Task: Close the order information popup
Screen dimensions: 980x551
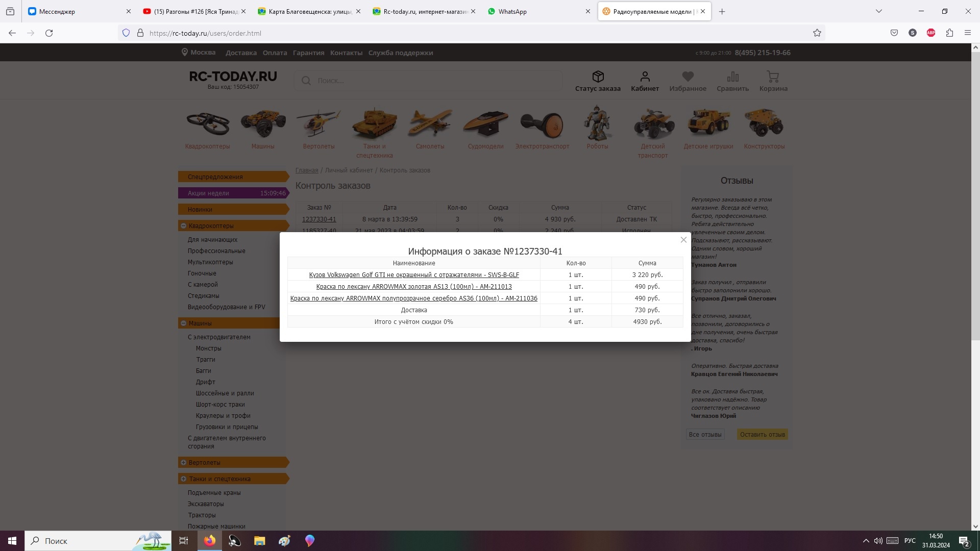Action: [x=683, y=240]
